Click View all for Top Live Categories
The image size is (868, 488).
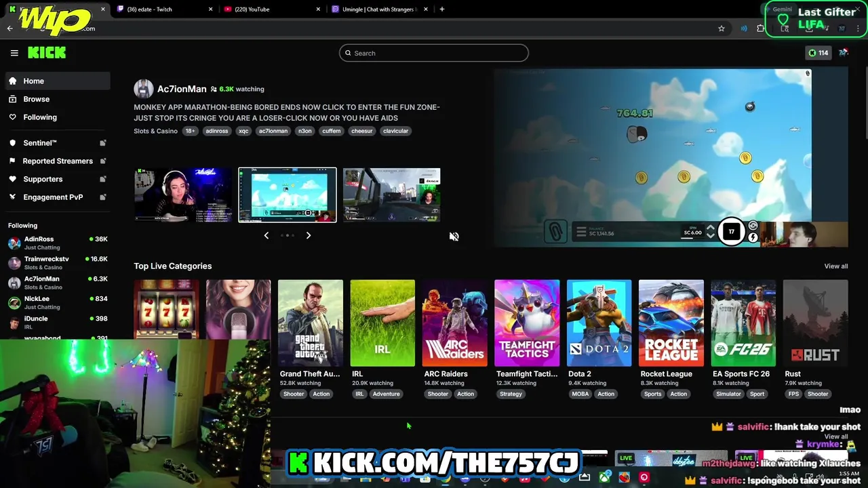(x=836, y=266)
